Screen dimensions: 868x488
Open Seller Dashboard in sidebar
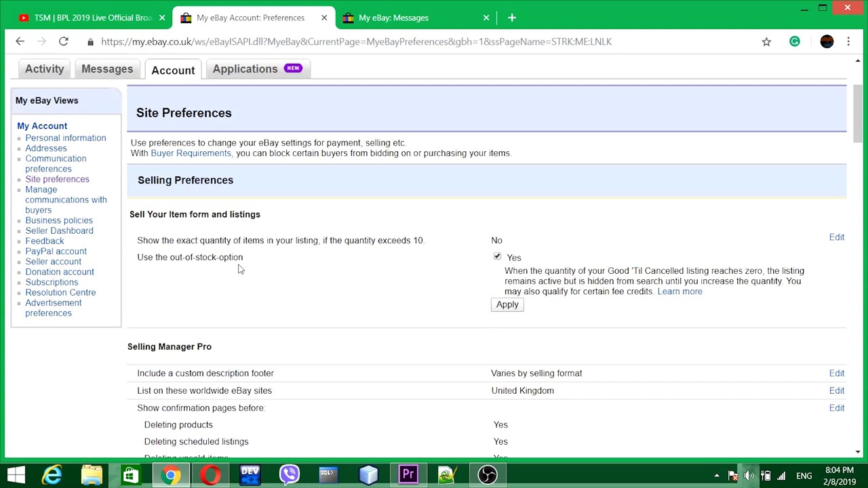59,231
